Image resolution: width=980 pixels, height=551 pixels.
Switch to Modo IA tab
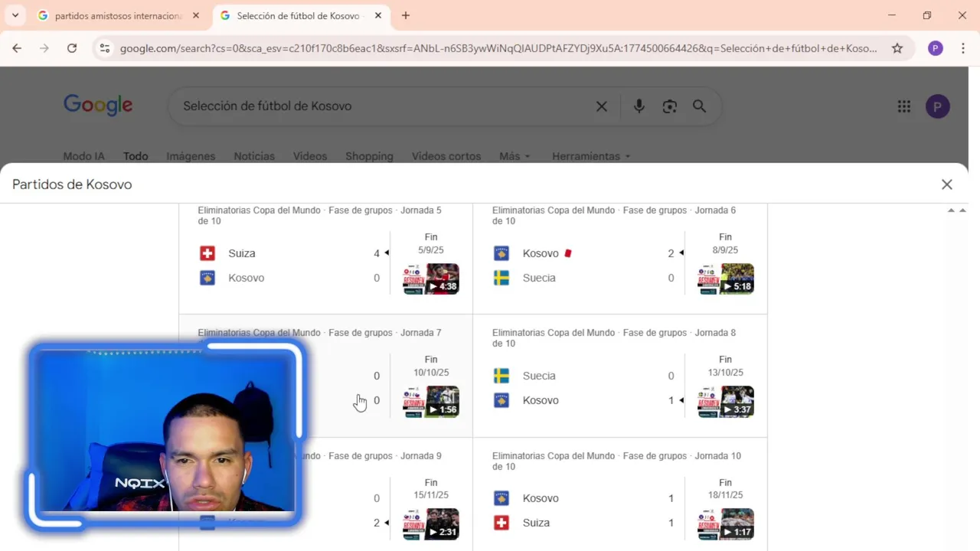pyautogui.click(x=83, y=156)
